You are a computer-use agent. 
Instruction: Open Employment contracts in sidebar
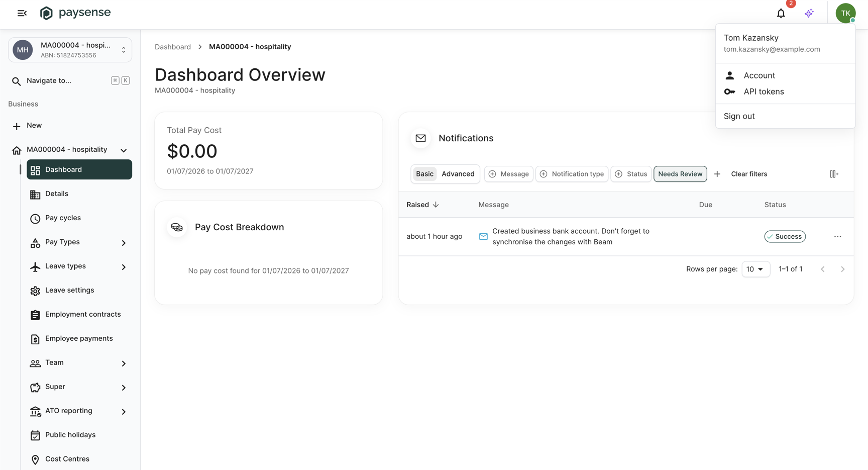(79, 315)
